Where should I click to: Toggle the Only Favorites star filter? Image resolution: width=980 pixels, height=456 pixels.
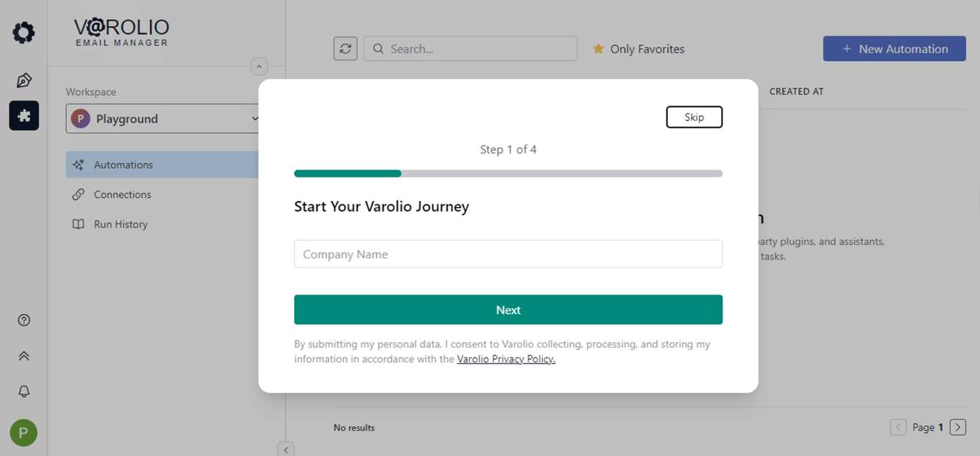point(638,49)
